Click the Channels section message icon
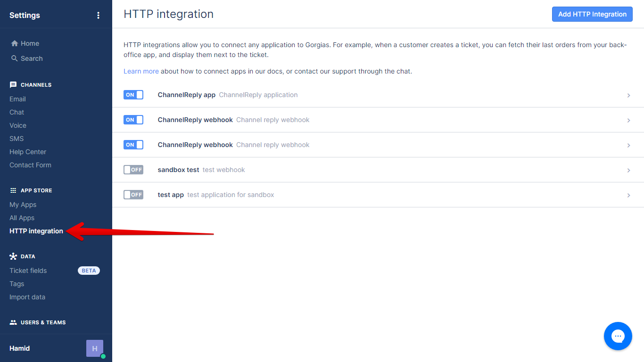 click(x=13, y=85)
